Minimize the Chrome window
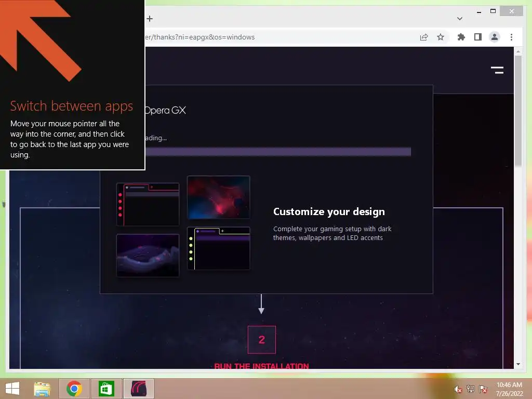532x399 pixels. coord(478,11)
